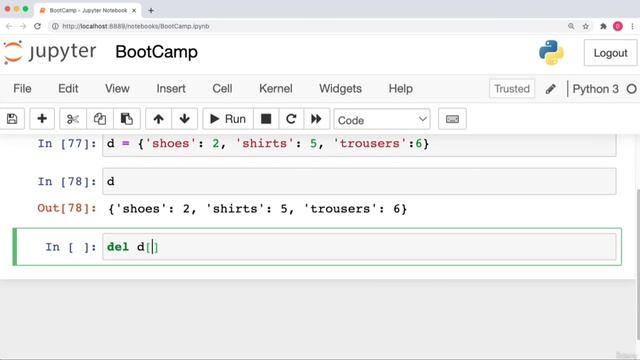640x360 pixels.
Task: Select the BootCamp browser tab
Action: 88,10
